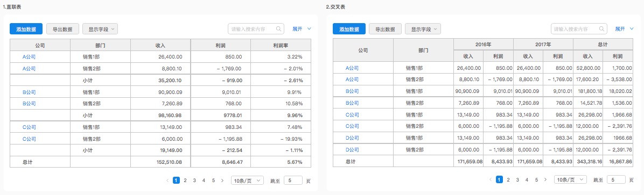The height and width of the screenshot is (195, 644).
Task: Click 添加数据 button in 直联表 panel
Action: [x=26, y=29]
